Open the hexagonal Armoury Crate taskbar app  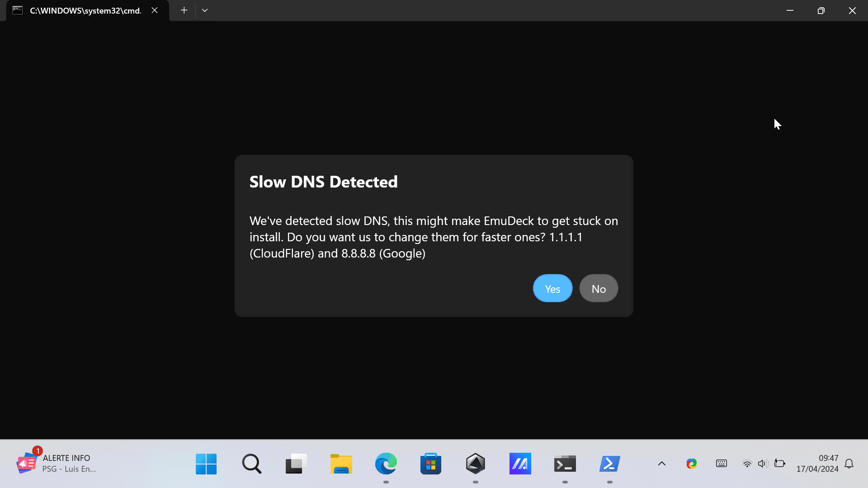(475, 464)
